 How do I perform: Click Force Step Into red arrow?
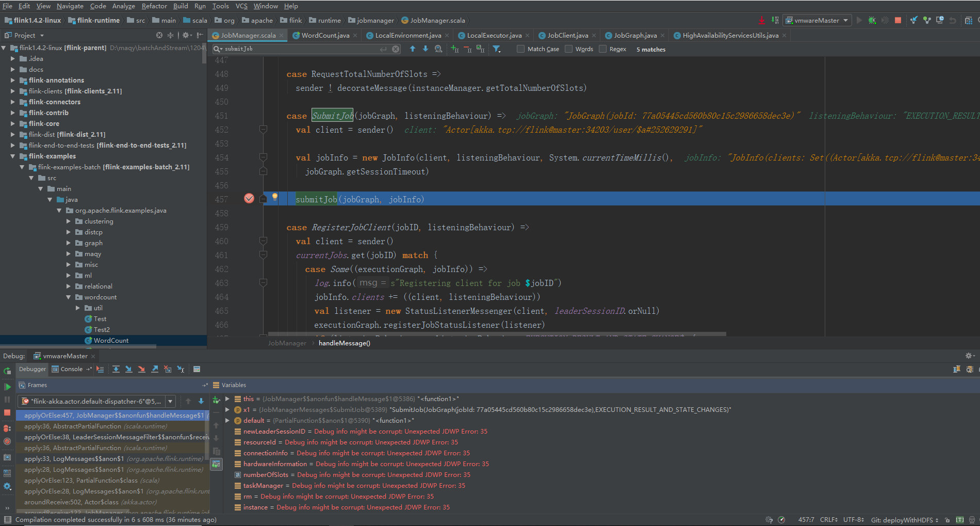[x=141, y=369]
